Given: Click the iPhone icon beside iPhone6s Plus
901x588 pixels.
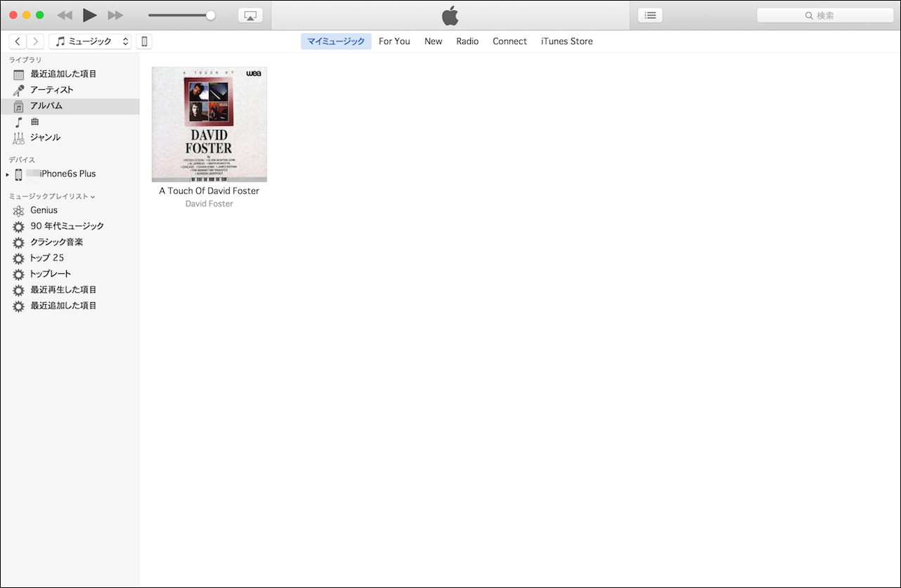Looking at the screenshot, I should coord(18,174).
